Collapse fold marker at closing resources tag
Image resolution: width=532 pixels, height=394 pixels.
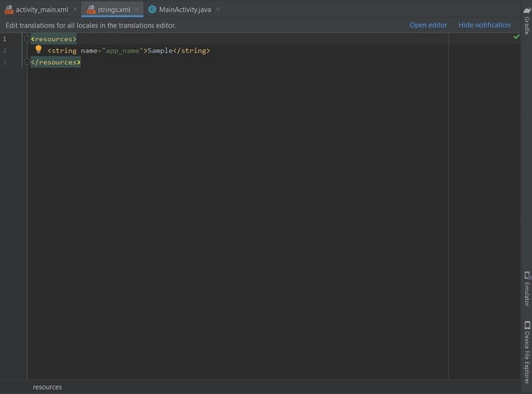point(27,62)
